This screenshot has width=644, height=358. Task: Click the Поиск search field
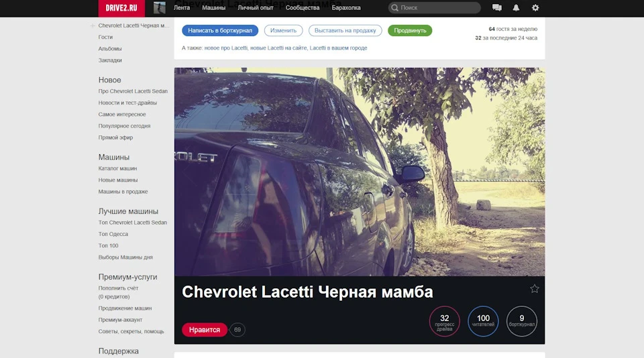click(435, 7)
